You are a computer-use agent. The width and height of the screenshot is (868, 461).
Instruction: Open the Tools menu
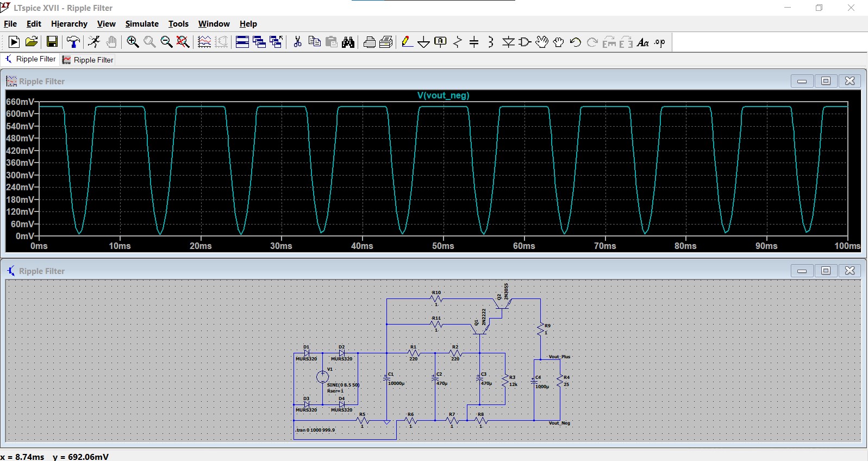pyautogui.click(x=178, y=24)
